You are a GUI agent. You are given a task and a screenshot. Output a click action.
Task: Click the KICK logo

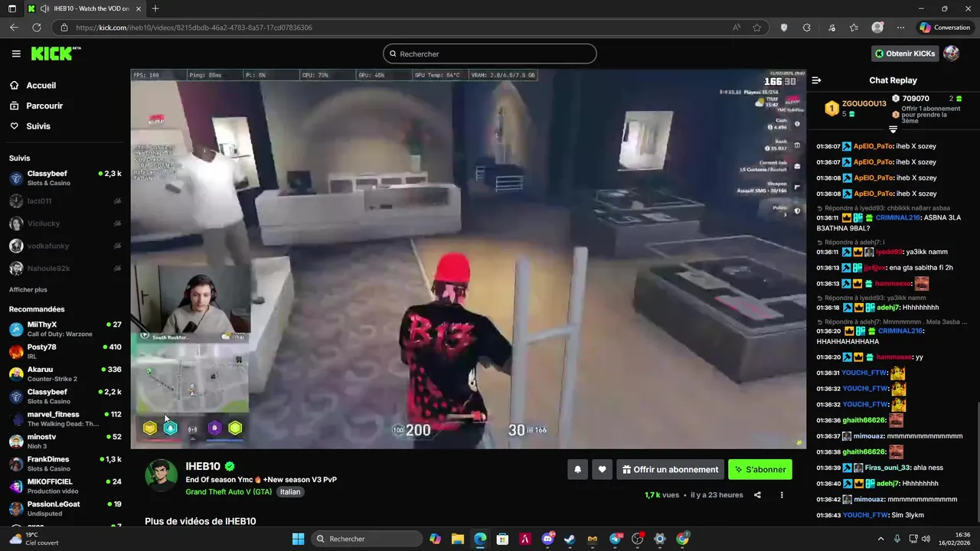(x=55, y=54)
